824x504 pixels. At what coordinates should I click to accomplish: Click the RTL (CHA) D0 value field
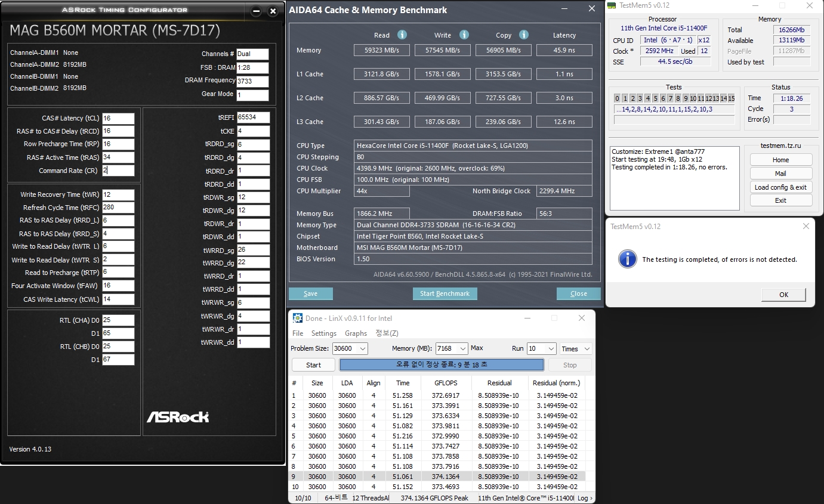(x=118, y=320)
